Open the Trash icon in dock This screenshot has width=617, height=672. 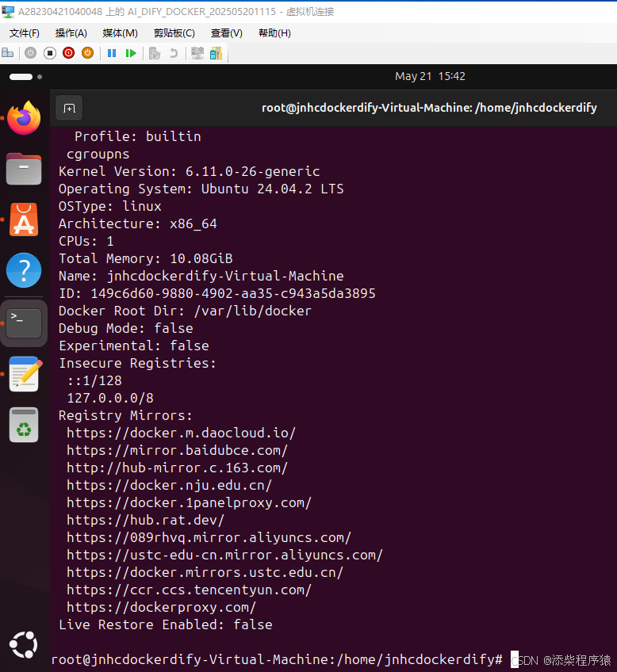[x=24, y=425]
